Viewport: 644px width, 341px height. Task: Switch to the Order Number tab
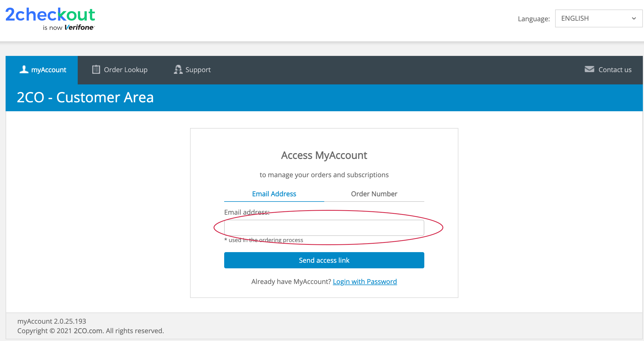(x=374, y=194)
